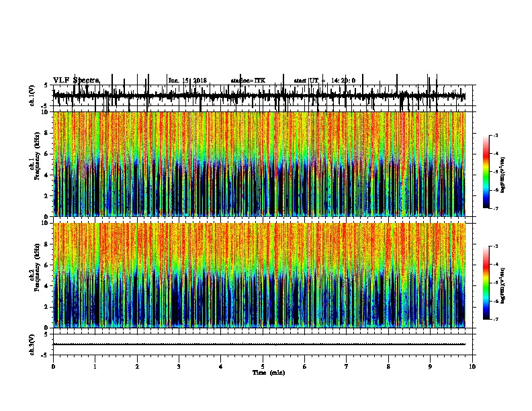Click the "2" minute tick label
532x411 pixels.
coord(137,367)
